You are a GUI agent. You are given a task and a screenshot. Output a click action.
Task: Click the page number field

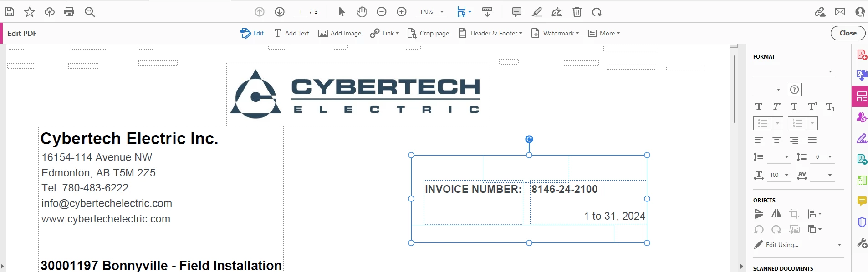(301, 12)
